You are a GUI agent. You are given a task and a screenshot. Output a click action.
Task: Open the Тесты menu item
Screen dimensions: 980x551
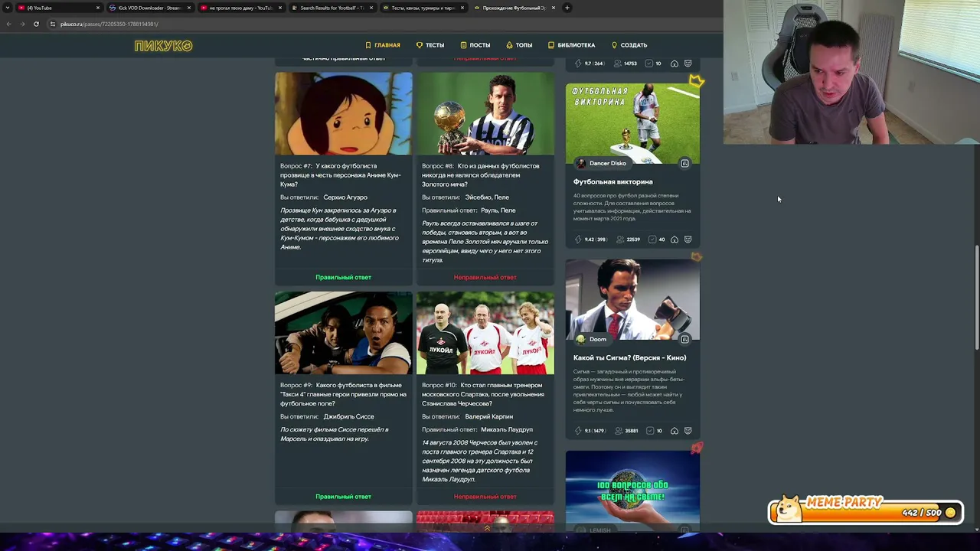430,45
